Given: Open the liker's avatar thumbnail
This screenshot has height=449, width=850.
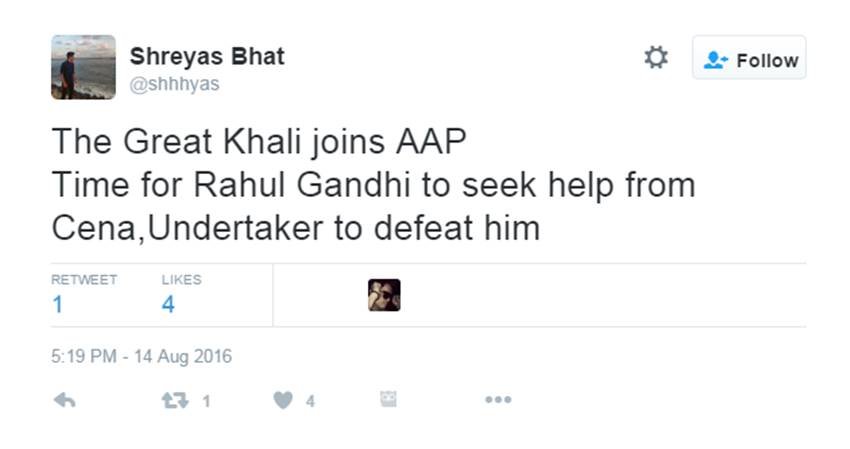Looking at the screenshot, I should point(384,295).
